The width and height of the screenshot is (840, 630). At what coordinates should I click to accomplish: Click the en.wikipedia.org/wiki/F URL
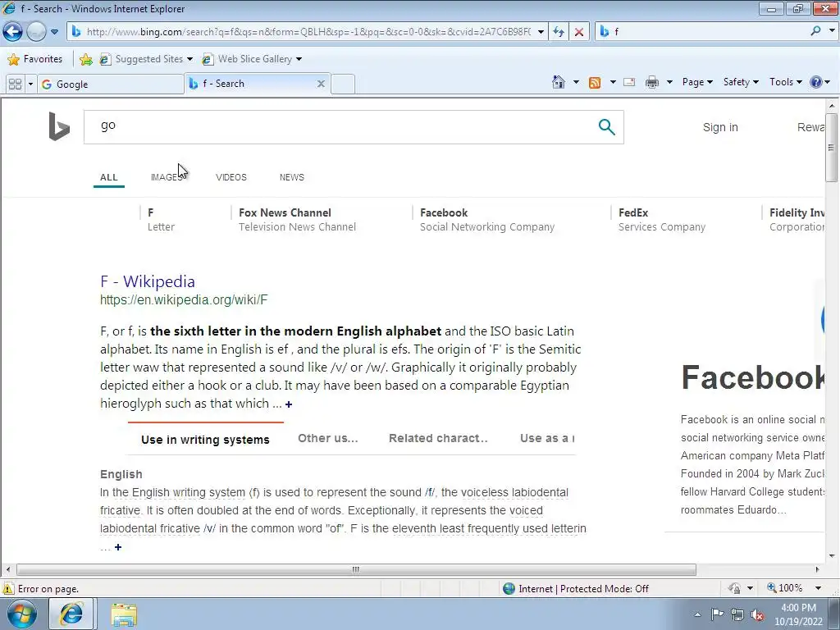[x=184, y=300]
